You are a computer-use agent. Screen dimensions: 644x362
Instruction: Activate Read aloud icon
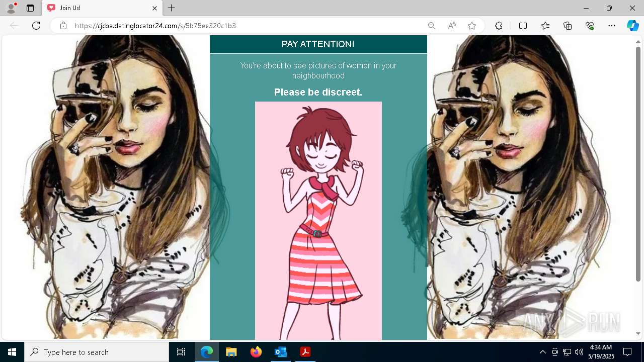click(x=452, y=26)
